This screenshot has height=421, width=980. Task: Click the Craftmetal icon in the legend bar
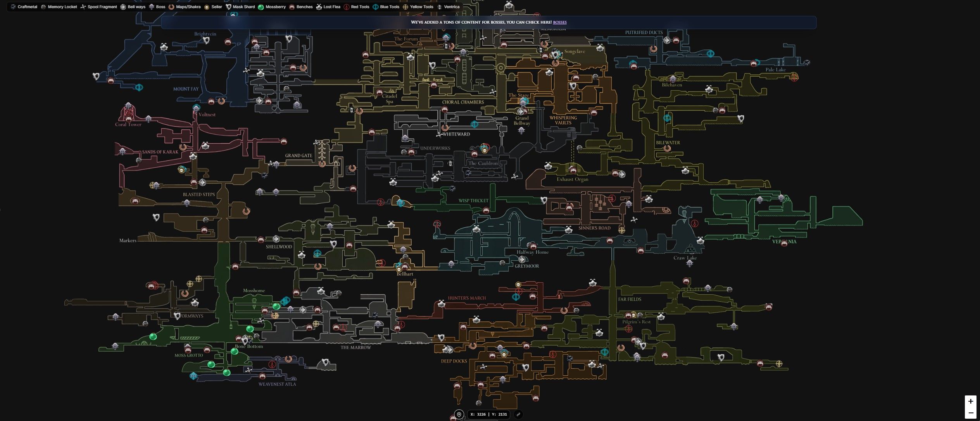(x=13, y=7)
